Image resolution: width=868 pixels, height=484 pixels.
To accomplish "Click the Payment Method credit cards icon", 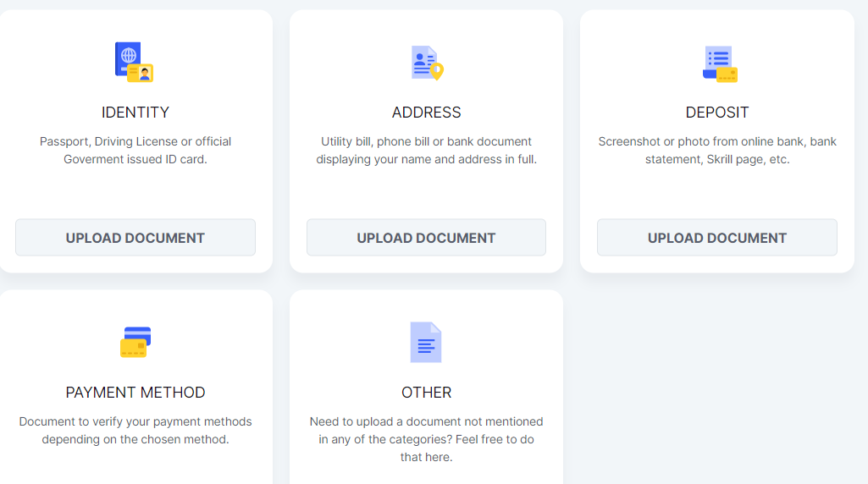I will 135,342.
